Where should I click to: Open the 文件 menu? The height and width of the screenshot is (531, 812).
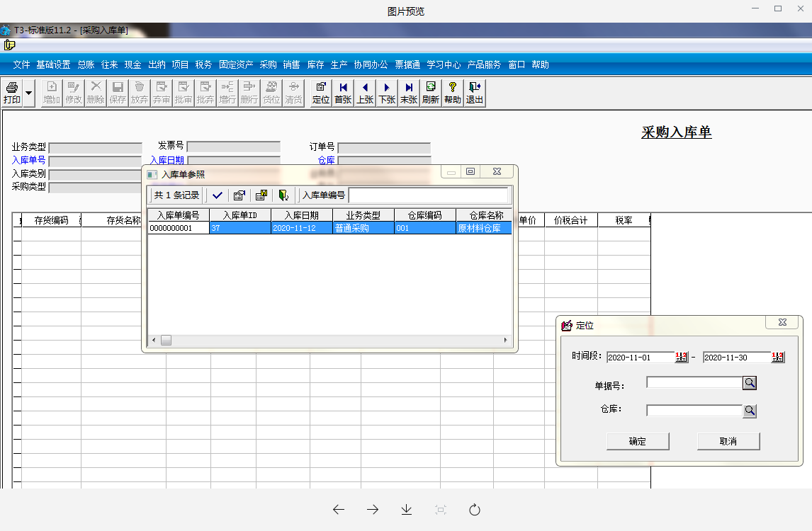point(21,64)
